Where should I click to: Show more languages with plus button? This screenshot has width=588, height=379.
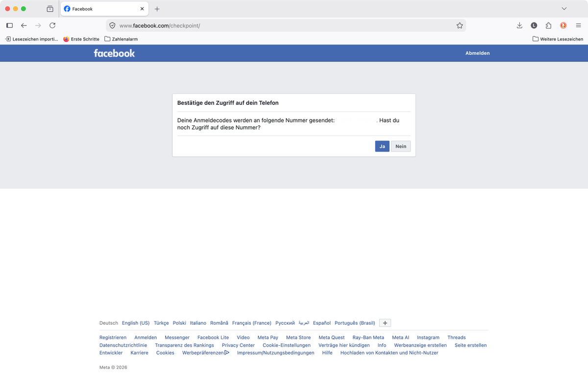coord(385,323)
